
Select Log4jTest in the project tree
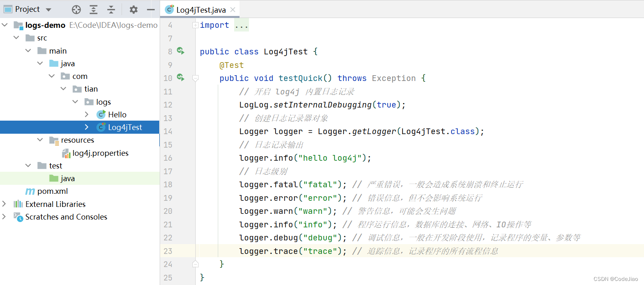coord(125,127)
